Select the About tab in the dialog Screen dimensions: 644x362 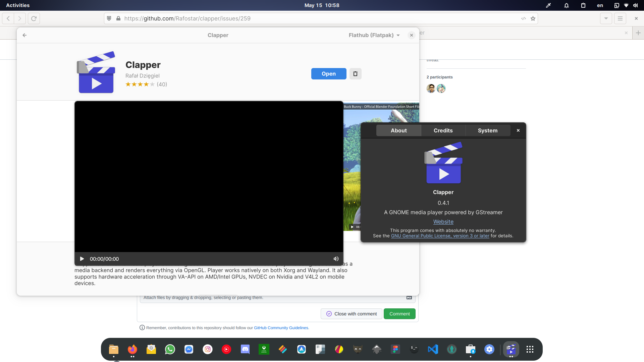[x=398, y=130]
